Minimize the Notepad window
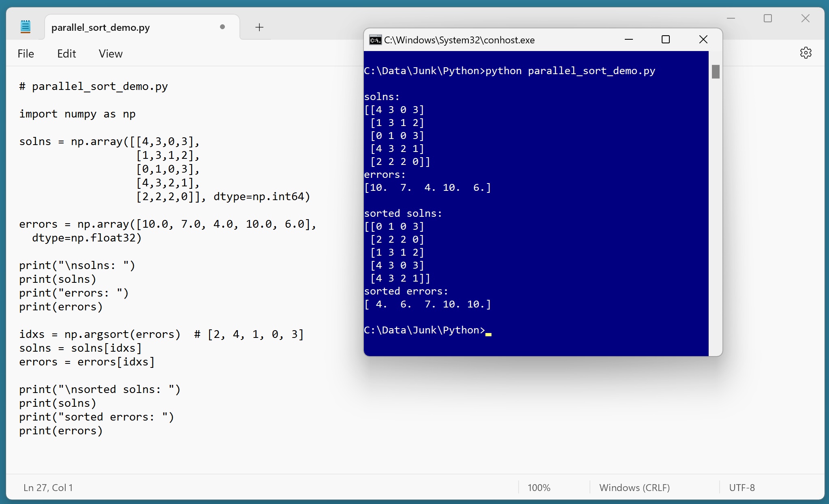829x504 pixels. click(731, 18)
